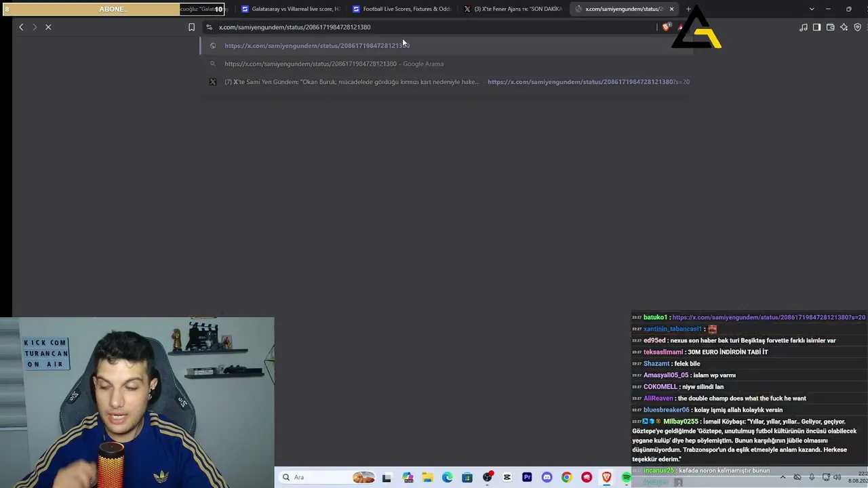Open site settings icon in address bar
The image size is (868, 488).
pos(209,27)
